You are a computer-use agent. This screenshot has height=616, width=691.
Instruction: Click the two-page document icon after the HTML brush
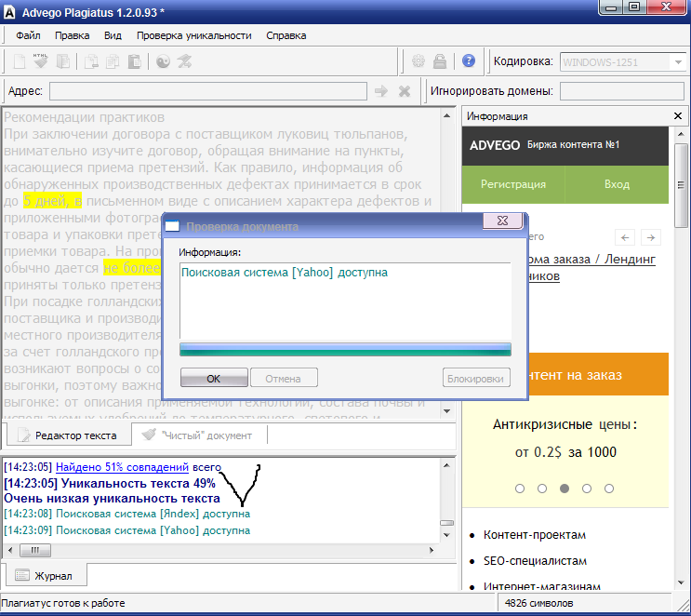pyautogui.click(x=63, y=61)
